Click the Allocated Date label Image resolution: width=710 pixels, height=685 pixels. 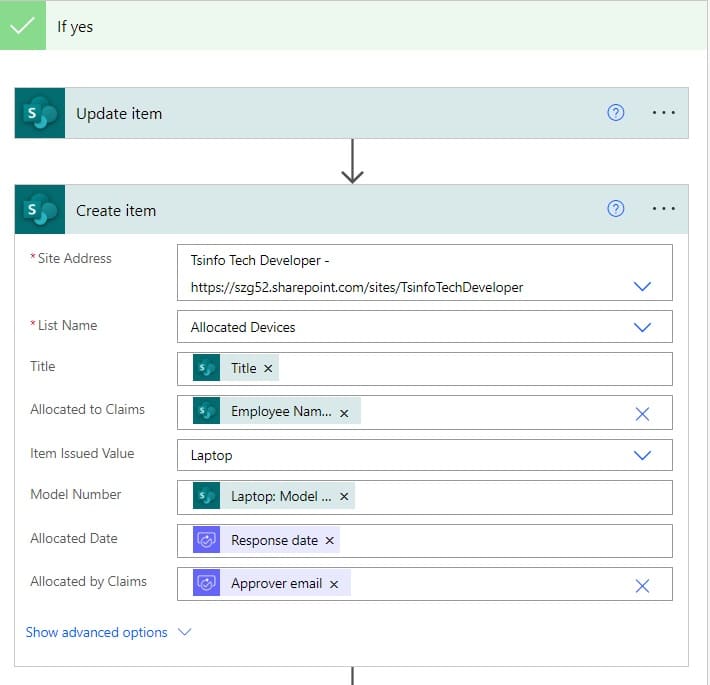point(74,538)
